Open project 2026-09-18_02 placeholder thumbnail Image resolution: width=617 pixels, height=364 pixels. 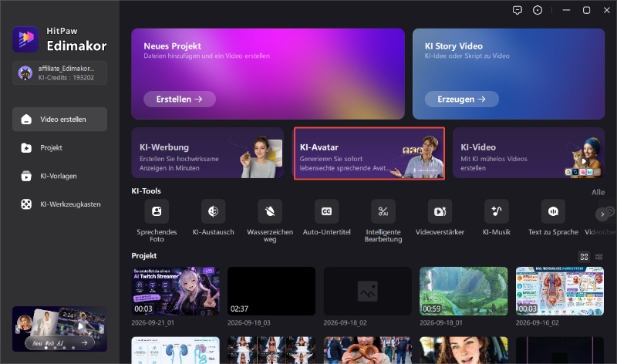pos(368,292)
